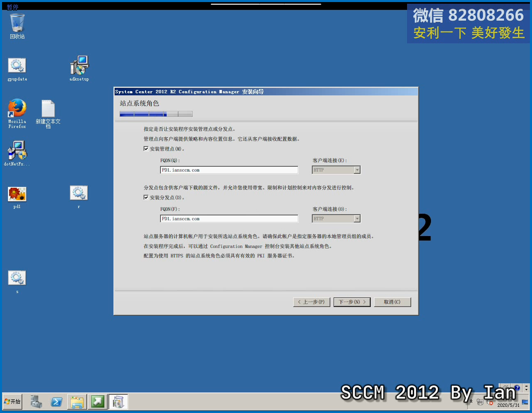The image size is (532, 413).
Task: Proceed with 下一步(N) button
Action: point(352,302)
